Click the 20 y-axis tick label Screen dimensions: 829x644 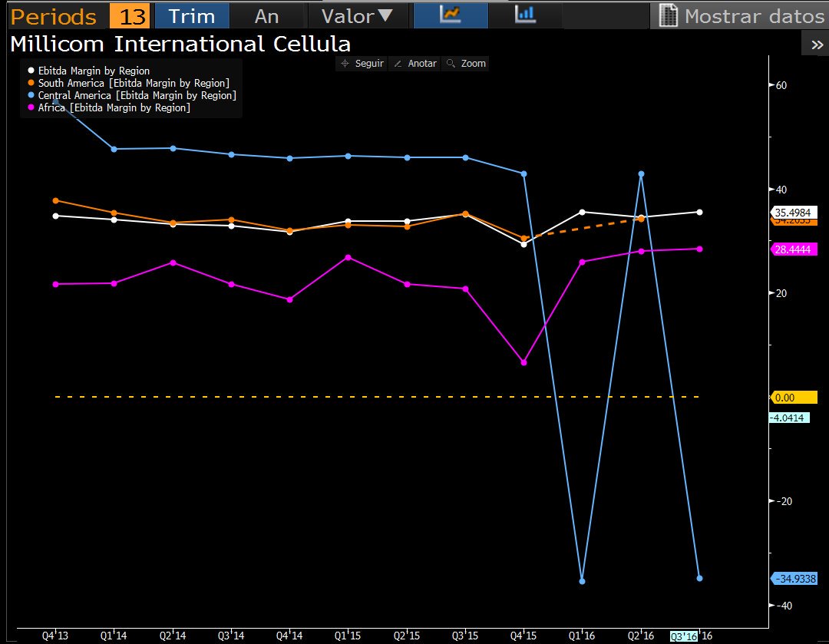[781, 293]
